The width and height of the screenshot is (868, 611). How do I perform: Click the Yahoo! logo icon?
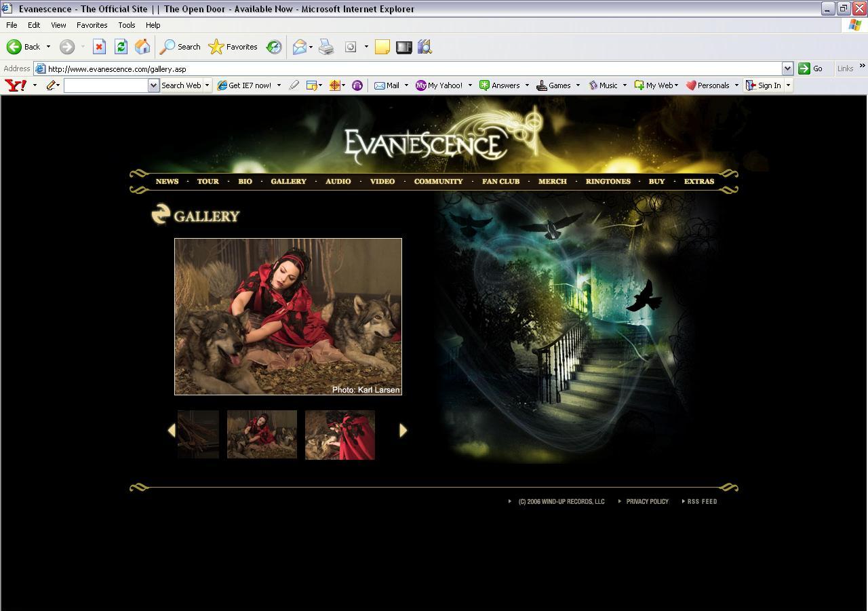tap(16, 85)
